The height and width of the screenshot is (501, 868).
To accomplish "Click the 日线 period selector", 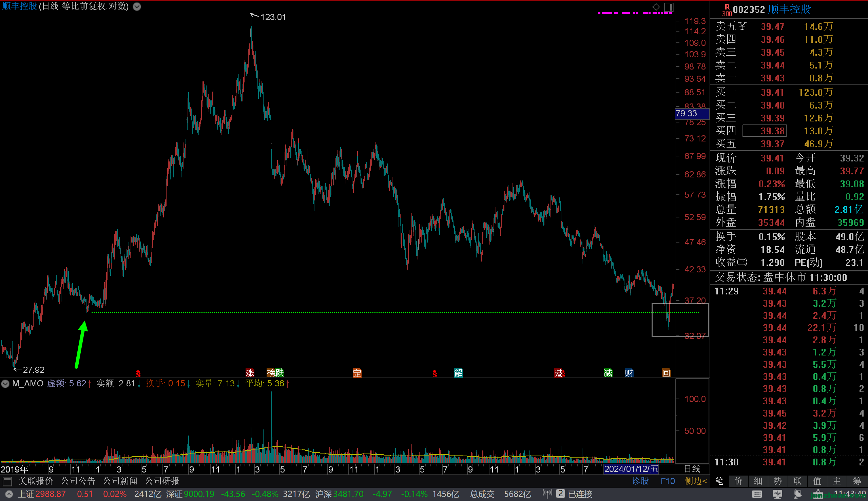I will [x=692, y=469].
